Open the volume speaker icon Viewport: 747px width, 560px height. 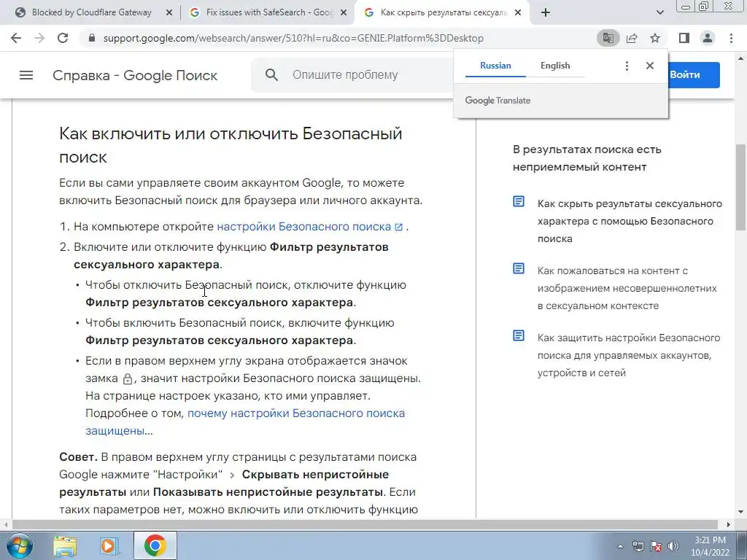[673, 546]
